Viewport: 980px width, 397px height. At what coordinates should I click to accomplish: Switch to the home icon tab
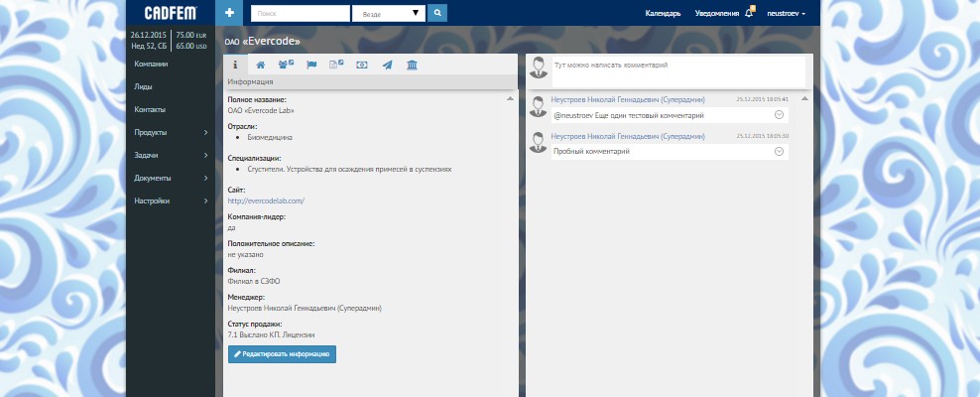(x=260, y=65)
